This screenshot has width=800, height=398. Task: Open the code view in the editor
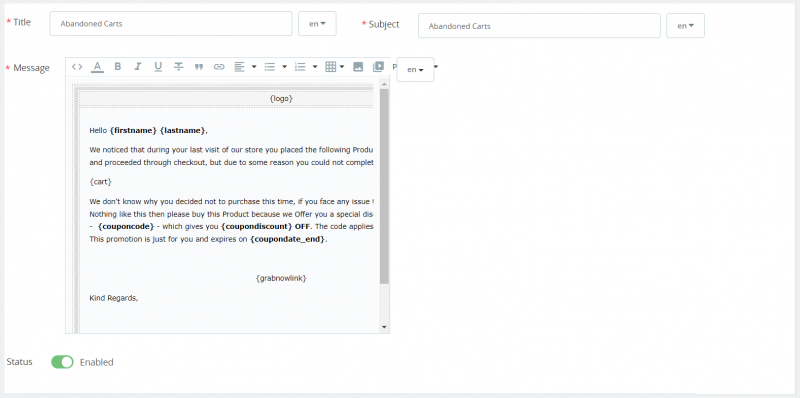pos(77,67)
